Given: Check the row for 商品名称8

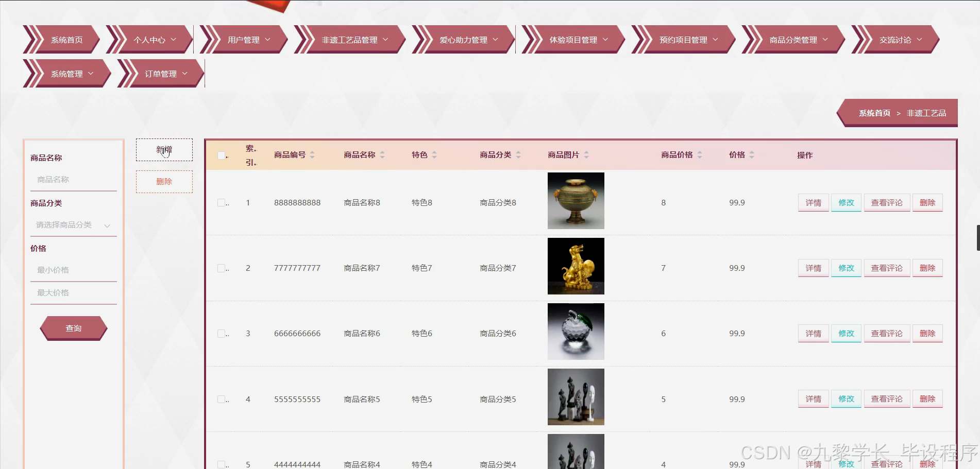Looking at the screenshot, I should click(221, 203).
